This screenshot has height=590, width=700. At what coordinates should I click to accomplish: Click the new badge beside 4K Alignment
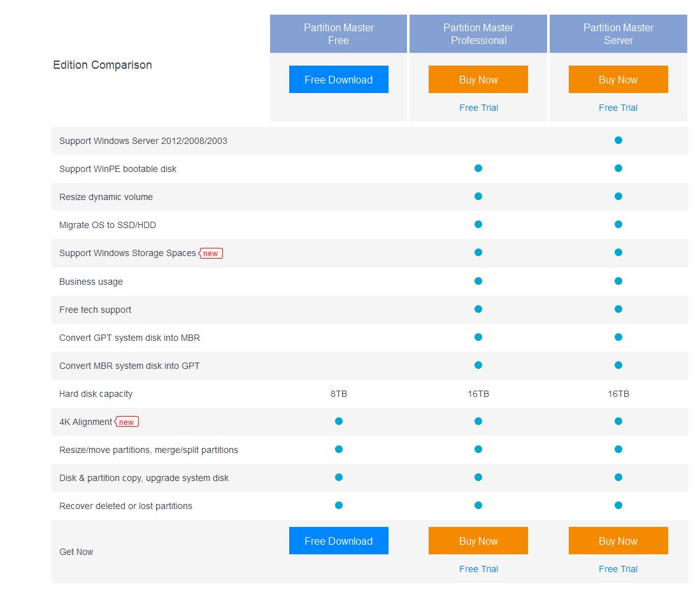point(127,422)
